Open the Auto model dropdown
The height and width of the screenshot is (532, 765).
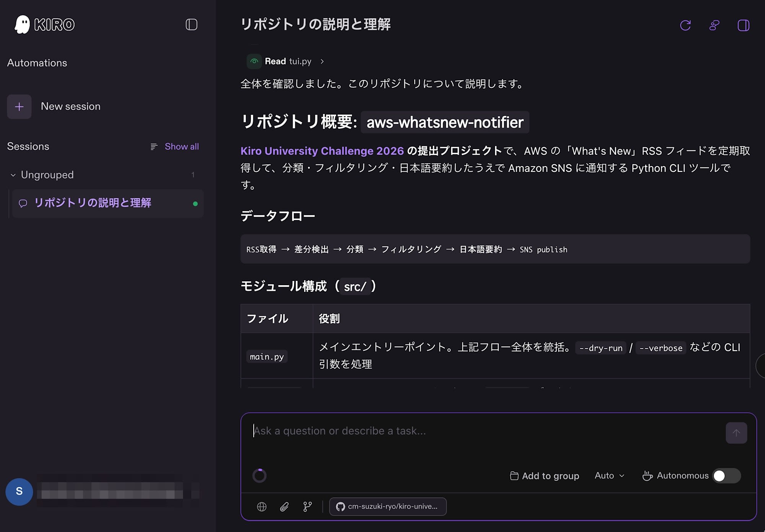point(610,475)
